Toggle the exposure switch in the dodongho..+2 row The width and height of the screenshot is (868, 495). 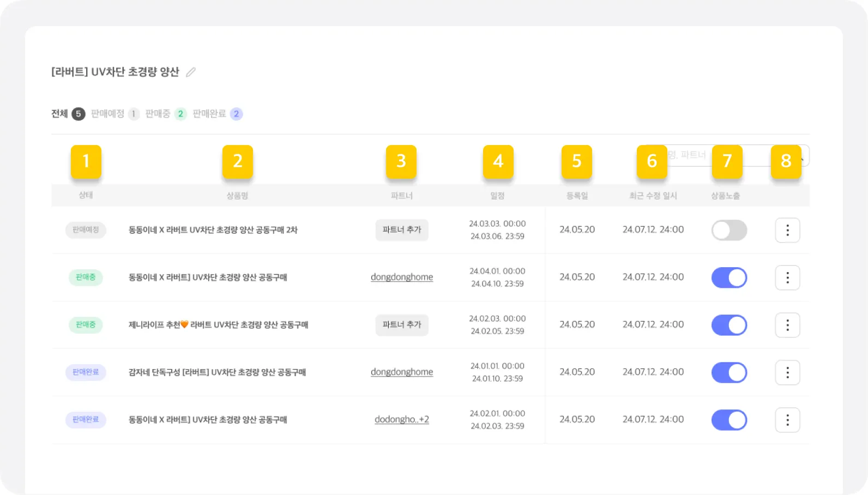[729, 420]
